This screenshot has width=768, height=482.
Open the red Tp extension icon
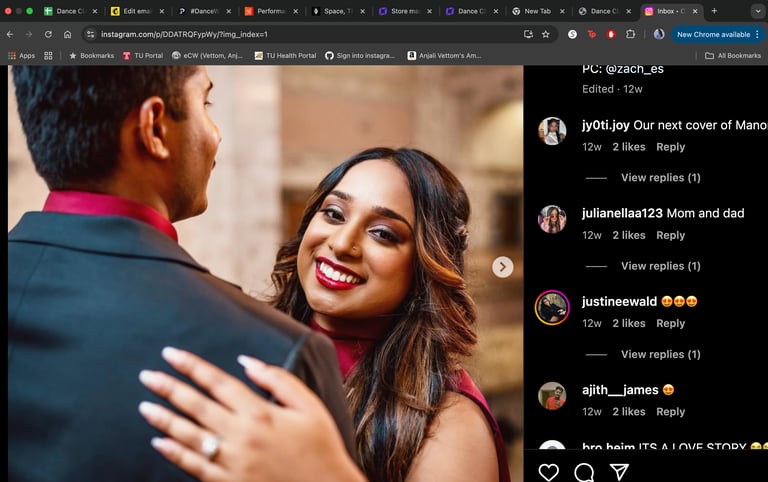tap(592, 34)
